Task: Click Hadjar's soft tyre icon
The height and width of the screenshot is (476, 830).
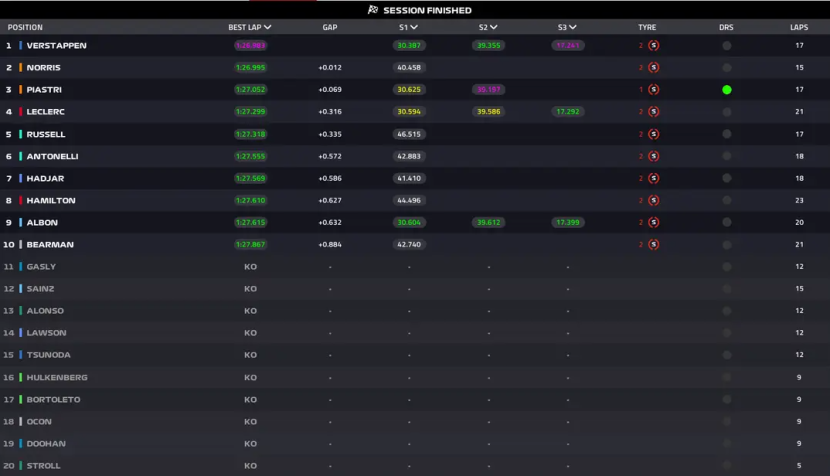Action: (x=654, y=178)
